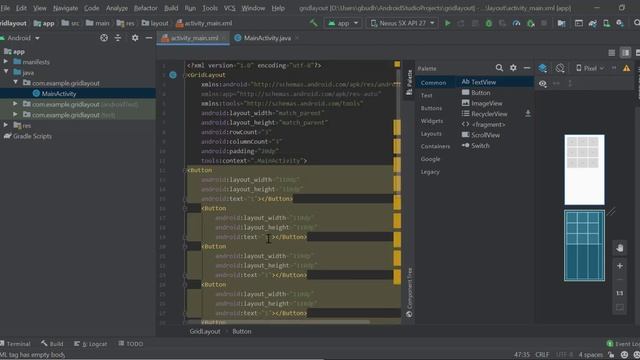
Task: Open the SDK Manager icon
Action: pyautogui.click(x=620, y=23)
